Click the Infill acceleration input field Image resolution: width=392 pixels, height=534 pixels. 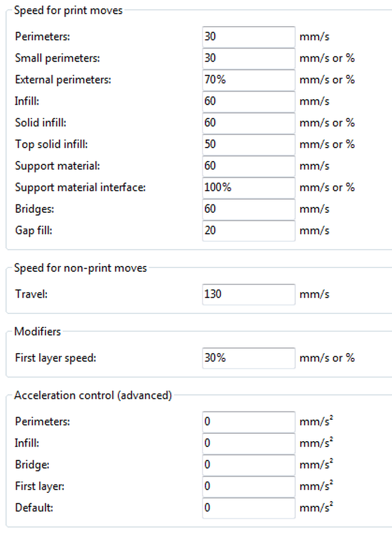(249, 443)
